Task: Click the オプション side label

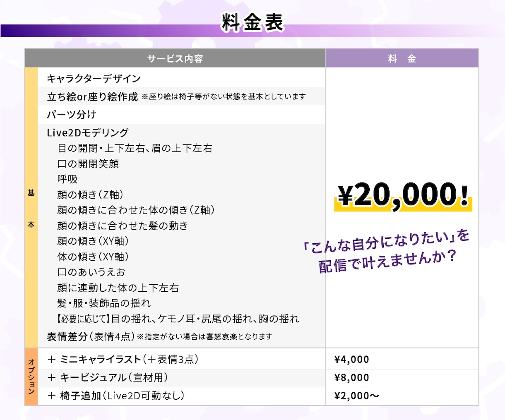Action: (31, 377)
